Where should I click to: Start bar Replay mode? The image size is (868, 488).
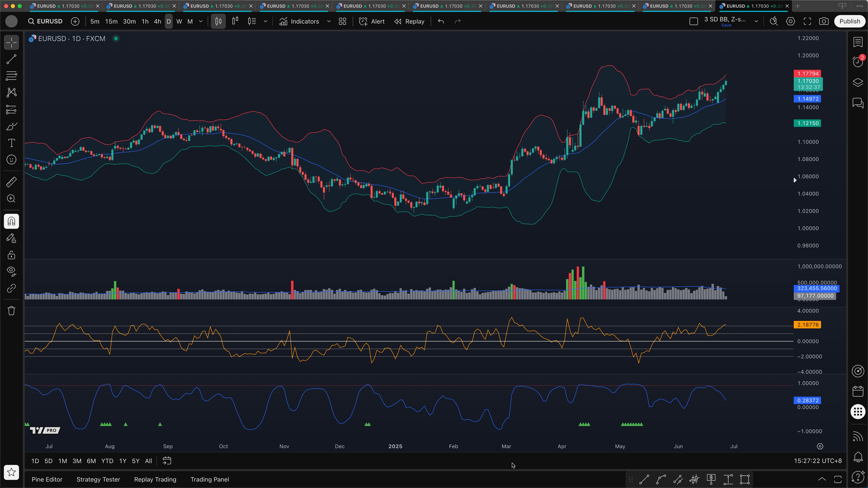click(409, 21)
